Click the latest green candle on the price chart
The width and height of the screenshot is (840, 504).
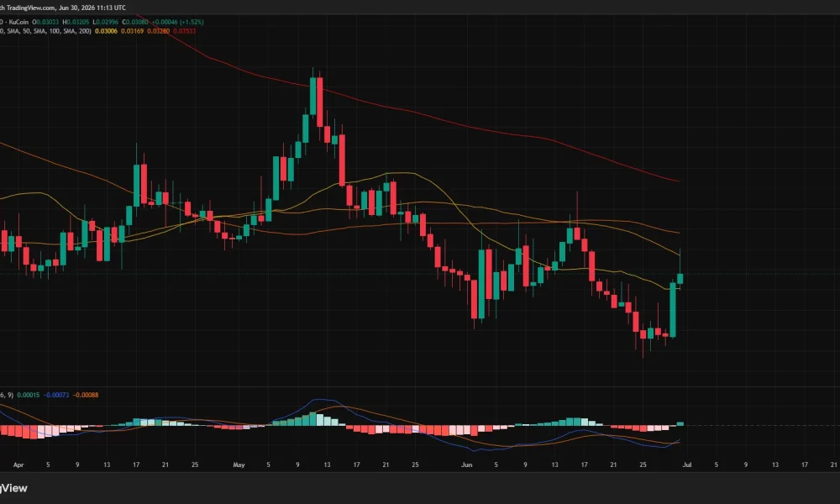tap(680, 277)
